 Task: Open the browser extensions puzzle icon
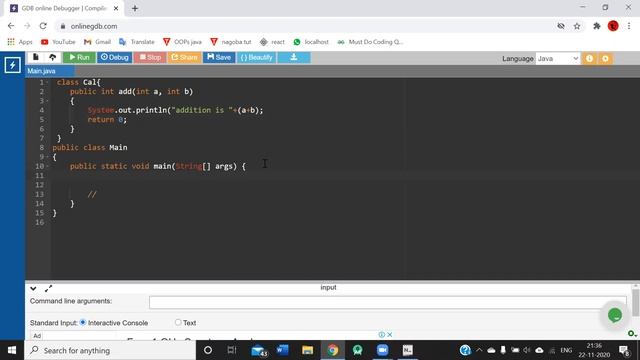click(x=597, y=26)
